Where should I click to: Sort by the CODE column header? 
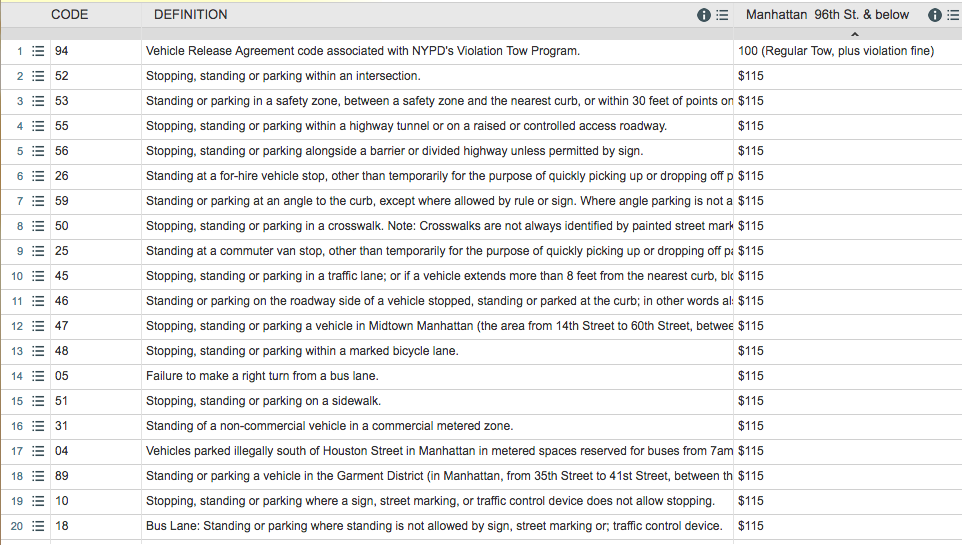tap(69, 15)
